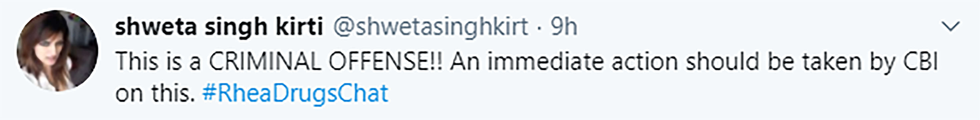
Task: Click the words 'This is a' in the tweet
Action: click(x=158, y=62)
